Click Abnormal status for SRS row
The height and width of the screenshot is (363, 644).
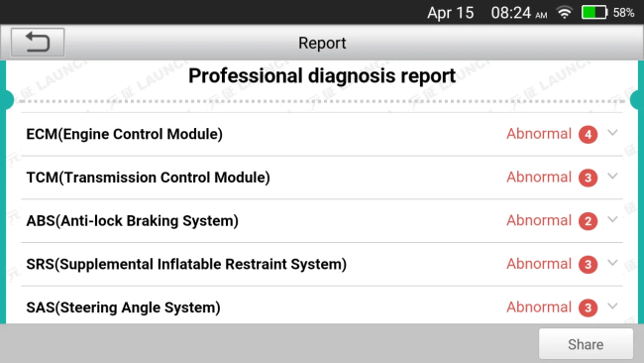click(x=539, y=264)
